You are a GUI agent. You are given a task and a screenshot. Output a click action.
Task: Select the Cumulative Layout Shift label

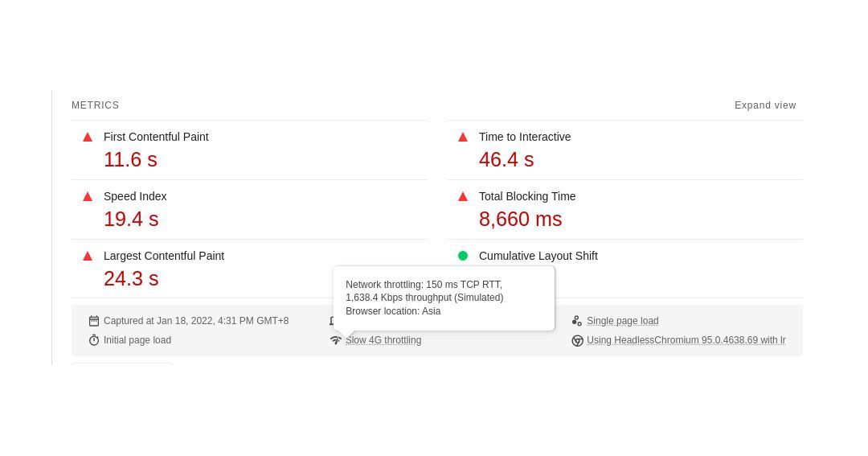click(538, 256)
